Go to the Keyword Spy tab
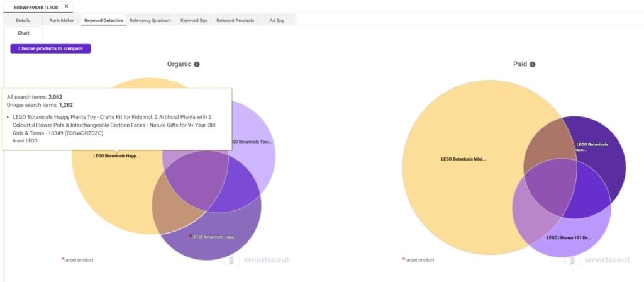The width and height of the screenshot is (644, 282). 194,20
